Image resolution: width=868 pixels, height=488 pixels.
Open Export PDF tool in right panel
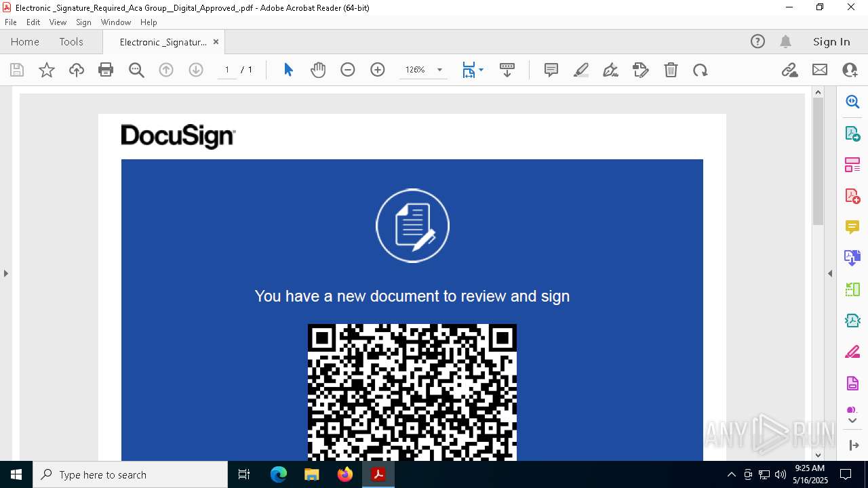(852, 134)
